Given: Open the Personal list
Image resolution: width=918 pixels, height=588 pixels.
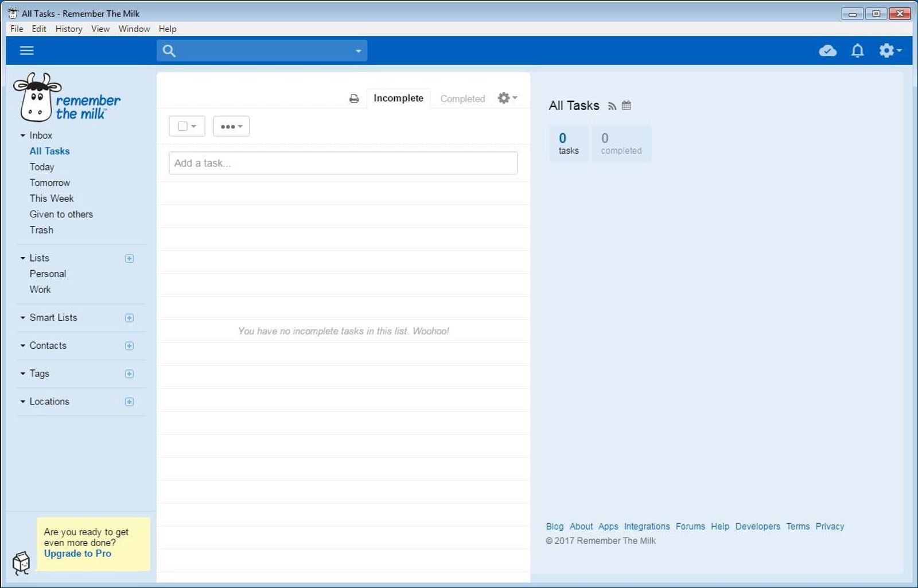Looking at the screenshot, I should (x=48, y=274).
